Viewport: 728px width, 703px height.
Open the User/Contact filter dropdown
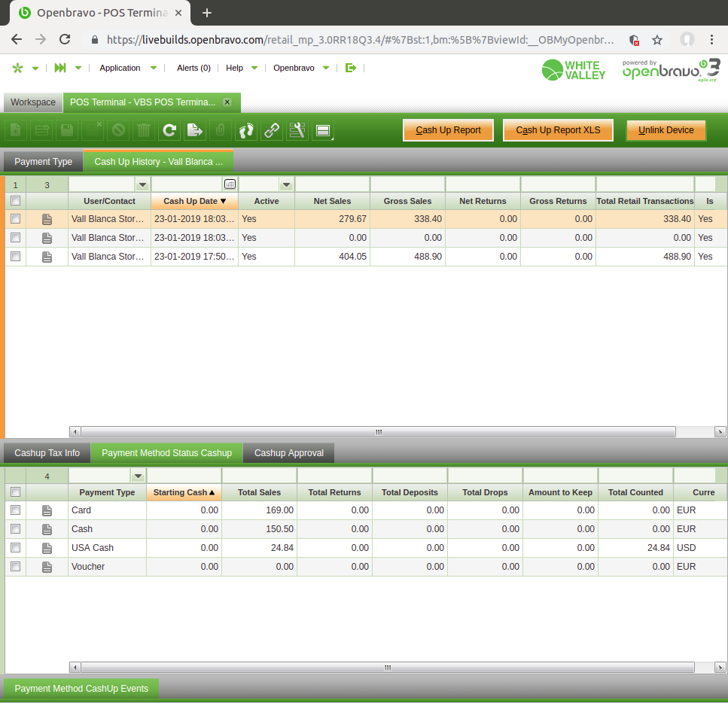click(x=142, y=184)
